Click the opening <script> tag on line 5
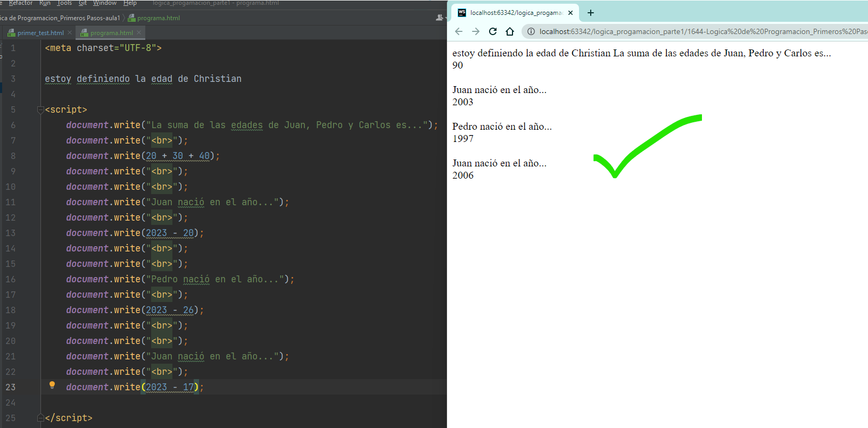 [66, 110]
